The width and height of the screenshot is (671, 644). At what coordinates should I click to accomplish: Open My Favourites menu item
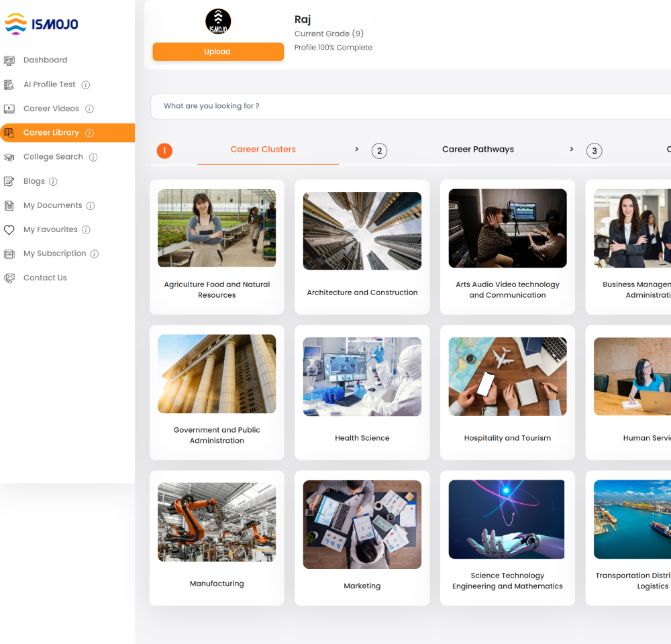click(x=50, y=230)
